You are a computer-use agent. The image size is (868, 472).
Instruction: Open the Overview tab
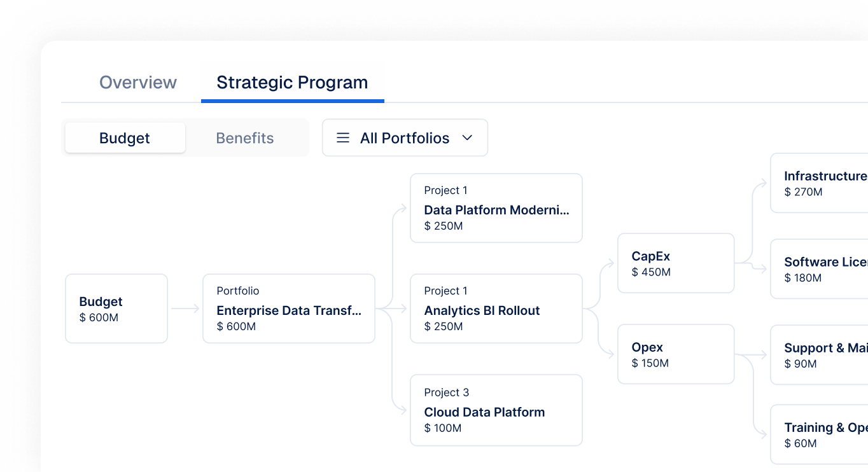(138, 82)
